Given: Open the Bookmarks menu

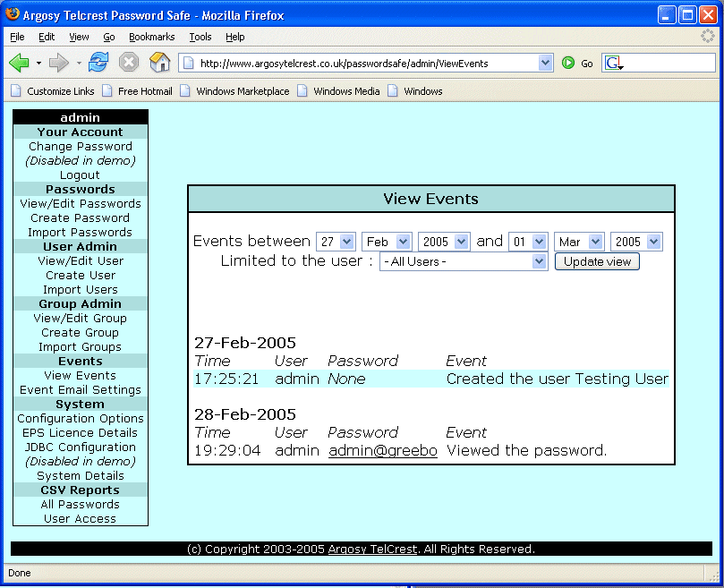Looking at the screenshot, I should pos(151,37).
